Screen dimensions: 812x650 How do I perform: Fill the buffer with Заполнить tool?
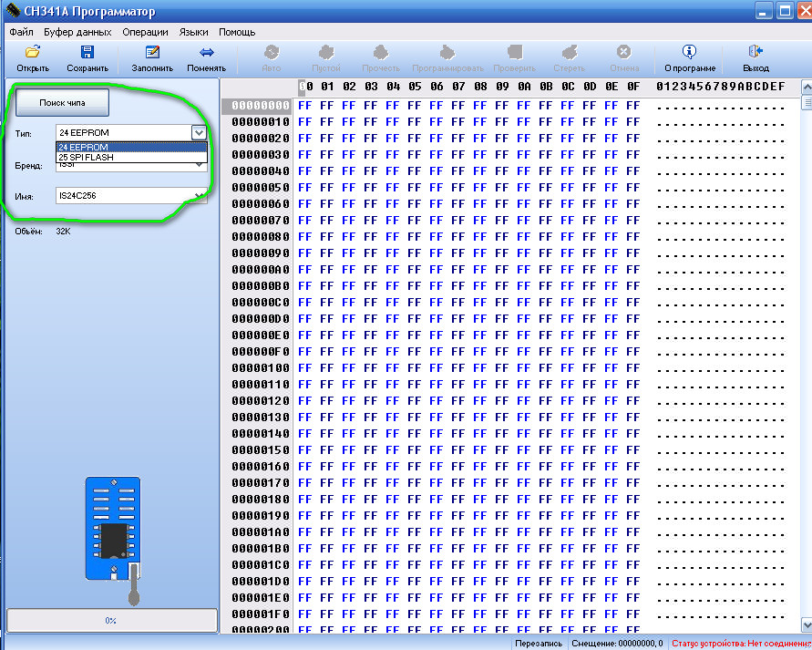click(152, 52)
